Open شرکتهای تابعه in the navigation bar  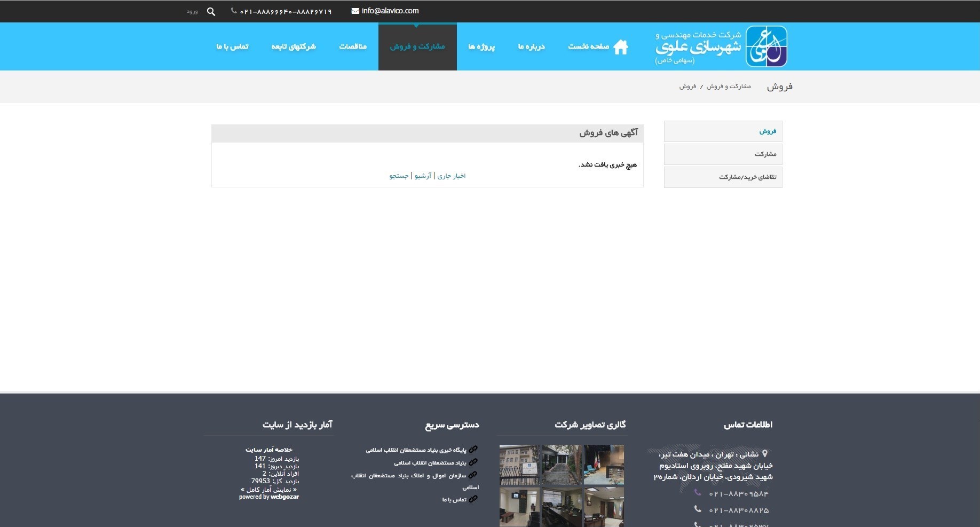294,46
